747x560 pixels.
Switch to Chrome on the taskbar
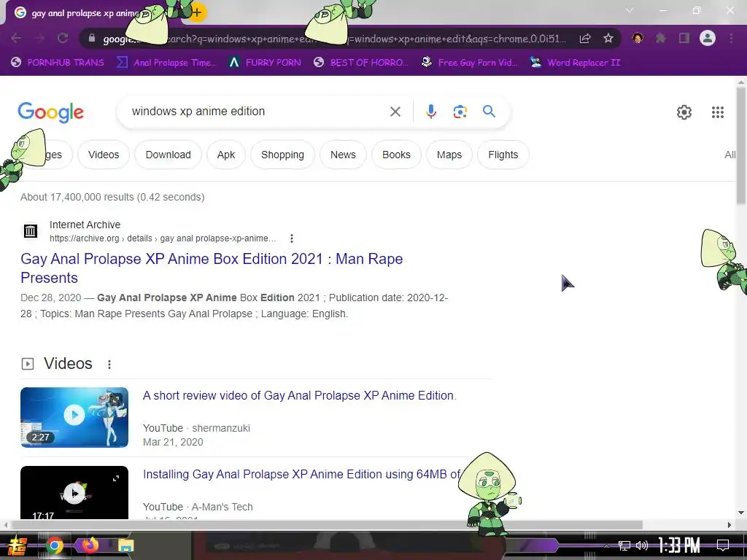pos(55,545)
